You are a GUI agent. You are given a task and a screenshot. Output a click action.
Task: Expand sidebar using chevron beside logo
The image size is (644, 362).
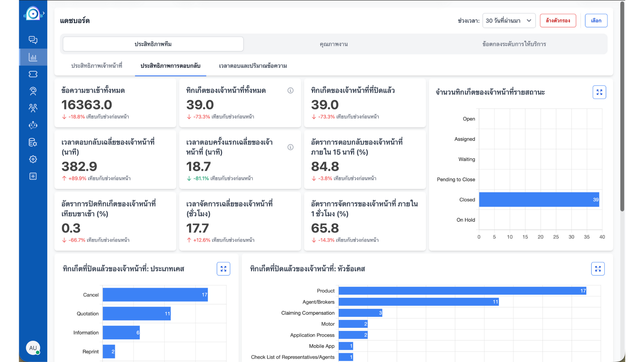pyautogui.click(x=44, y=13)
